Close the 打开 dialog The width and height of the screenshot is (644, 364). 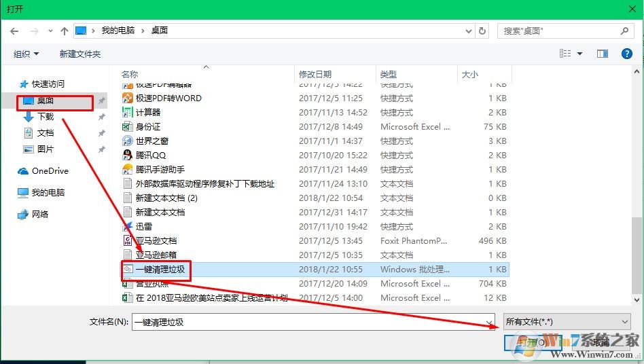click(x=632, y=9)
